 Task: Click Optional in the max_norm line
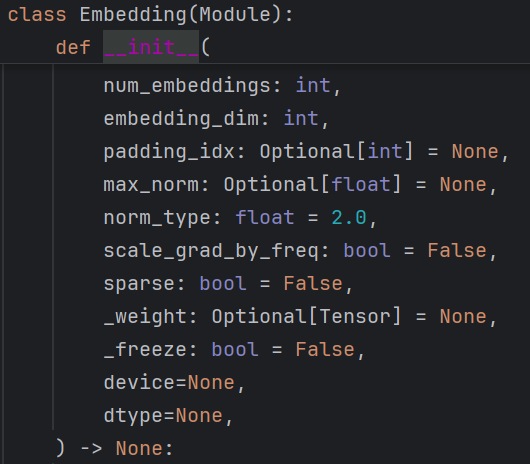coord(271,185)
